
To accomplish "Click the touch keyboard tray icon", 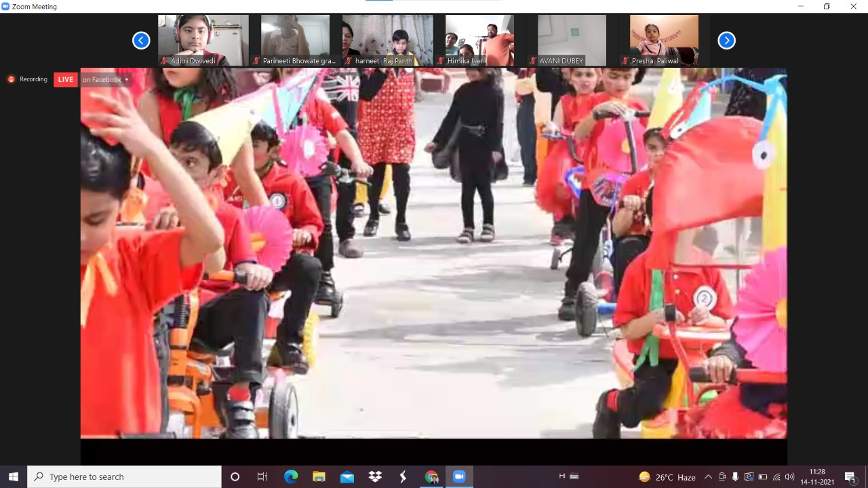I will pos(575,476).
